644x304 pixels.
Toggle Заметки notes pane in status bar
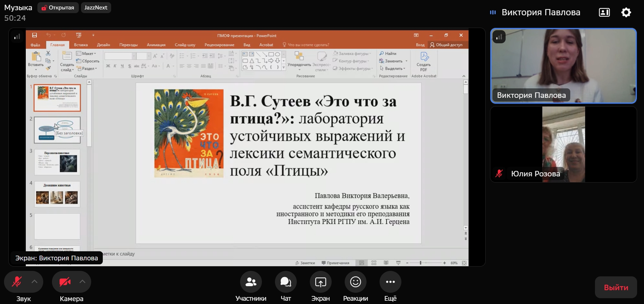305,263
